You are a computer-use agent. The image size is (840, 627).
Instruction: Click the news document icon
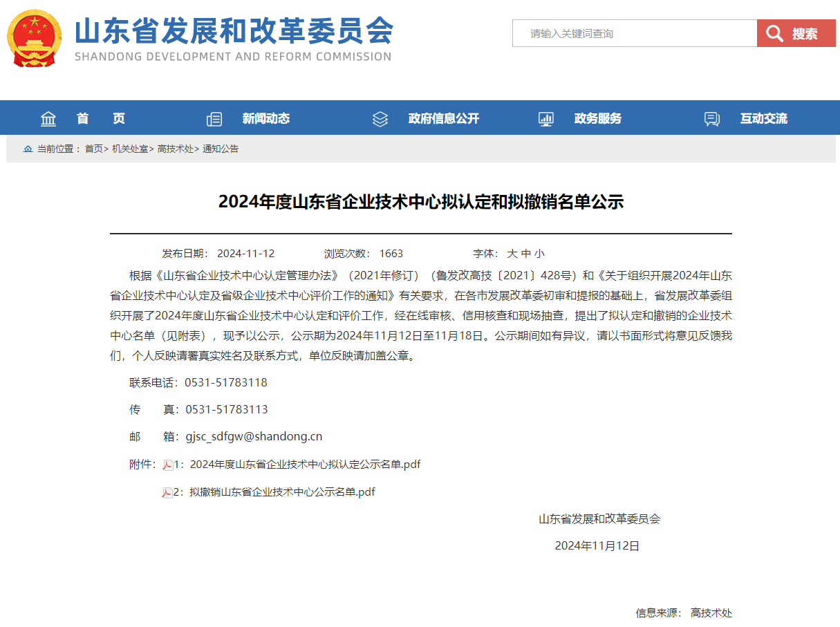tap(214, 119)
